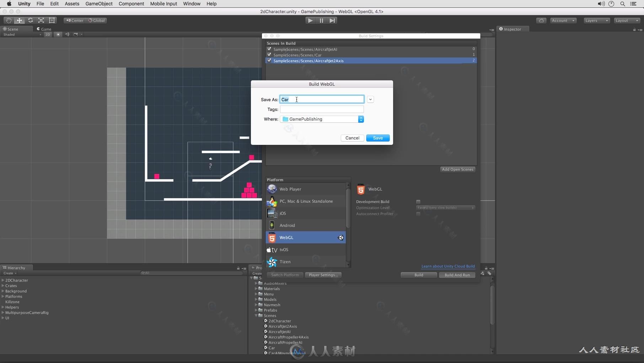The width and height of the screenshot is (644, 363).
Task: Toggle scene lighting sun icon
Action: pos(58,35)
